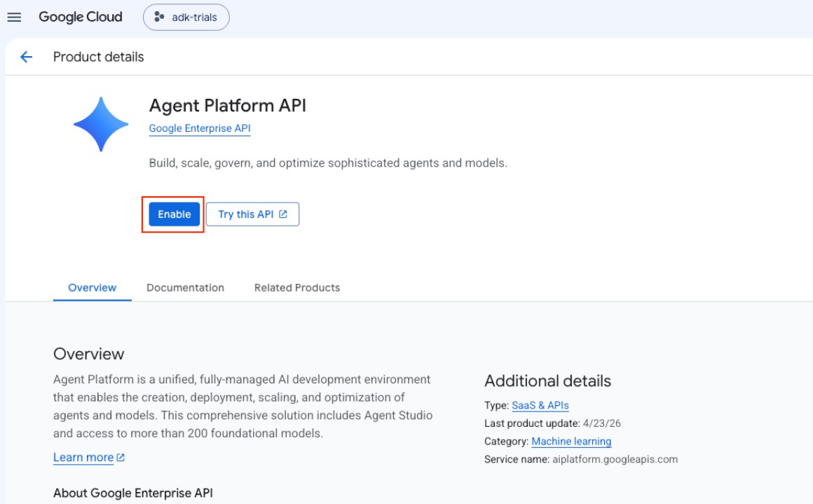The height and width of the screenshot is (504, 813).
Task: Click the last product update date 4/23/26
Action: pyautogui.click(x=602, y=423)
